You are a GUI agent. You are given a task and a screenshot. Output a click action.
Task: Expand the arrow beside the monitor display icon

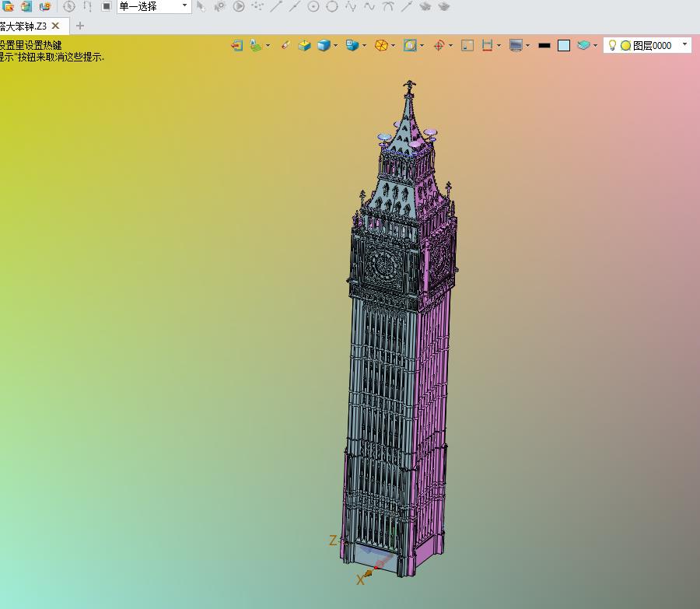(527, 46)
